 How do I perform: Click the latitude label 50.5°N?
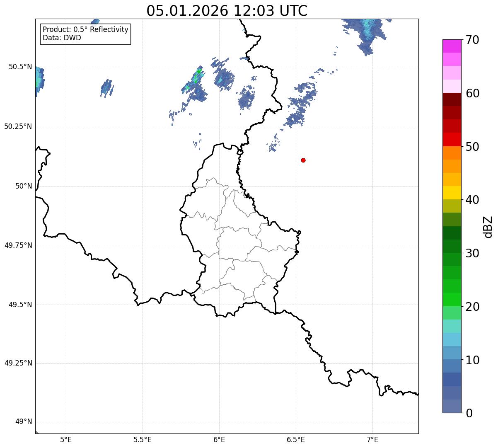20,67
